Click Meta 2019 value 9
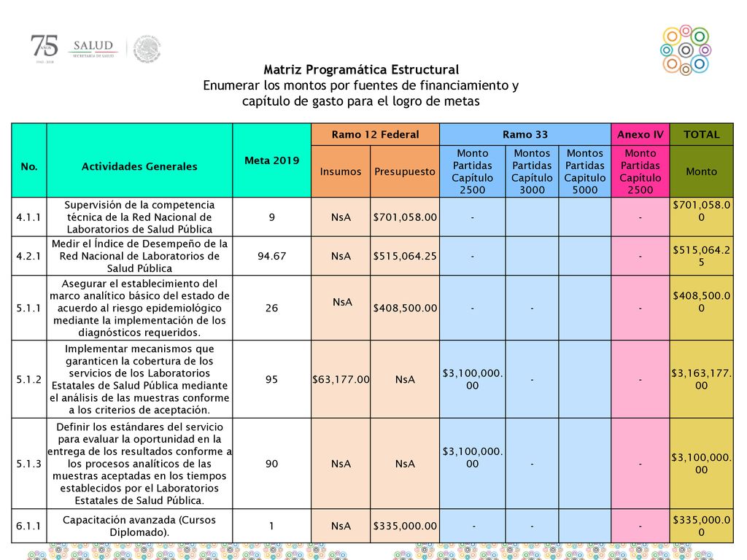Viewport: 747px width, 560px height. pyautogui.click(x=271, y=217)
